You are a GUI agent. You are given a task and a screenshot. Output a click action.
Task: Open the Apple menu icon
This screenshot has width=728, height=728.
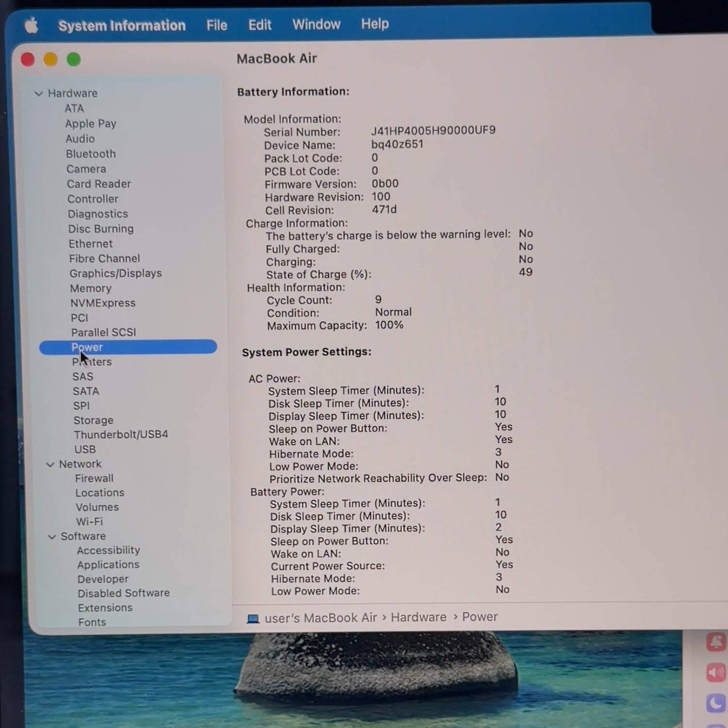coord(31,25)
